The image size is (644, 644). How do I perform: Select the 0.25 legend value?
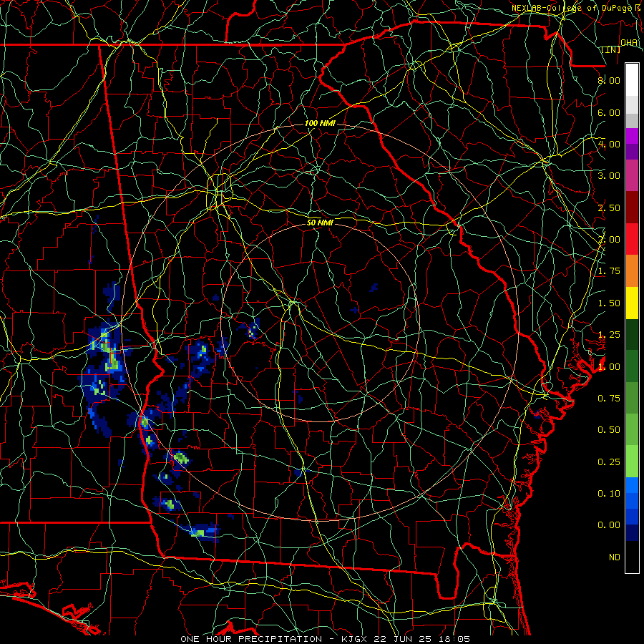(609, 462)
